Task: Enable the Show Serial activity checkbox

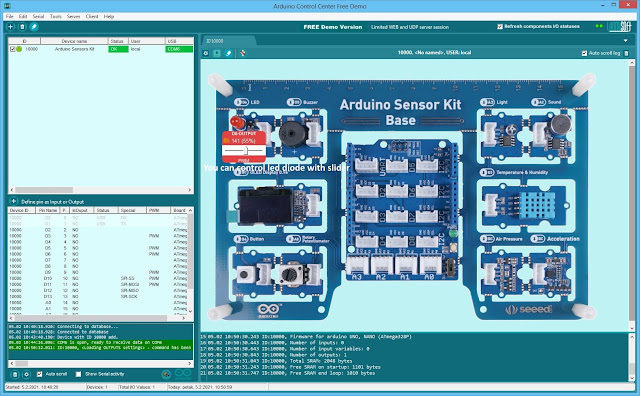Action: coord(78,374)
